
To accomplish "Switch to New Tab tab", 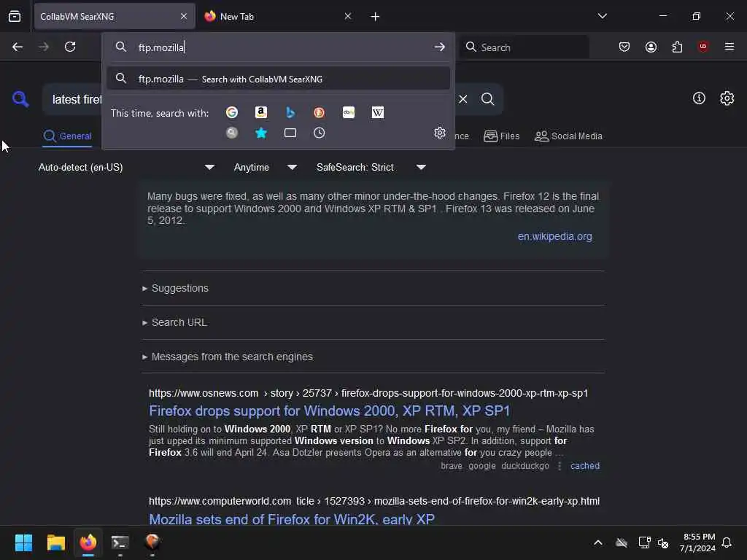I will click(x=279, y=17).
